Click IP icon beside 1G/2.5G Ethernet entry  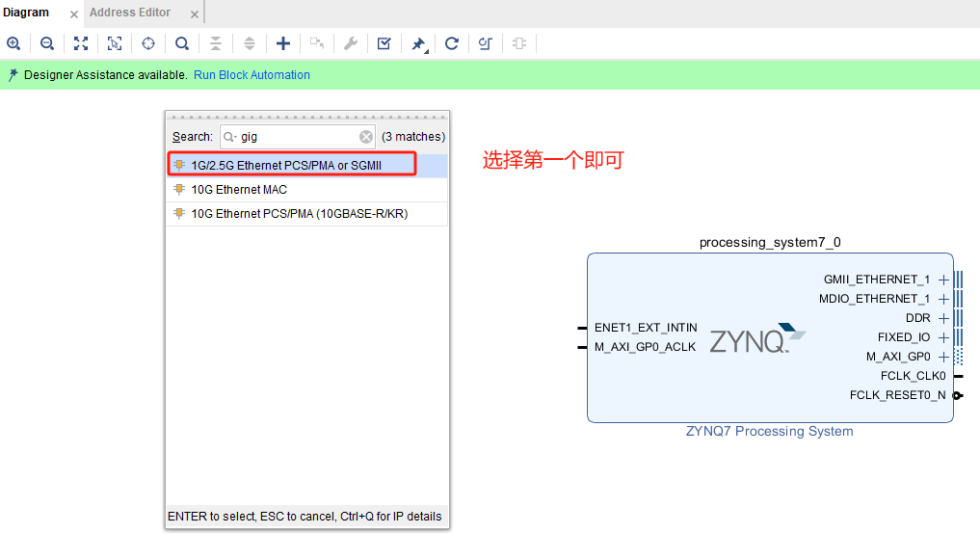click(179, 165)
